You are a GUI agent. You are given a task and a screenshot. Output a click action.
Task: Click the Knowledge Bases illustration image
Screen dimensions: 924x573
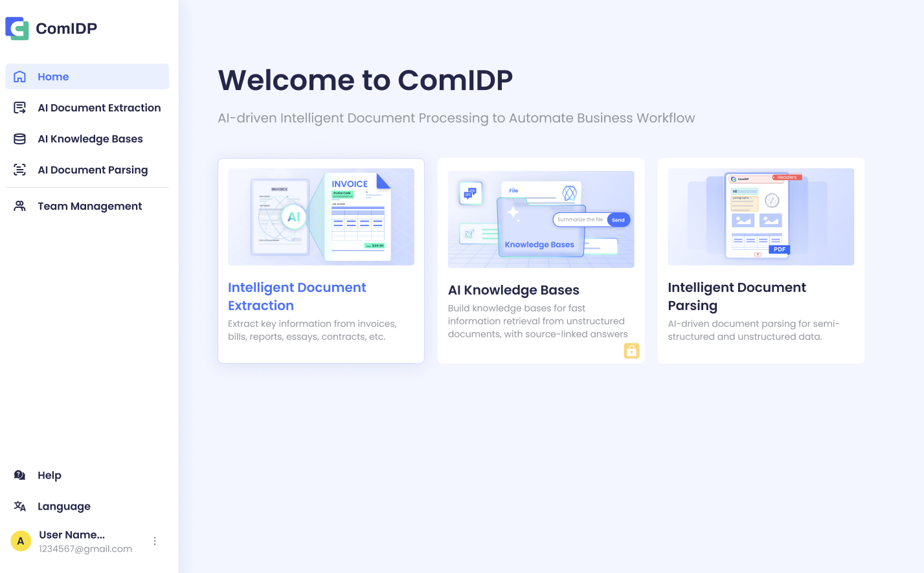coord(541,219)
